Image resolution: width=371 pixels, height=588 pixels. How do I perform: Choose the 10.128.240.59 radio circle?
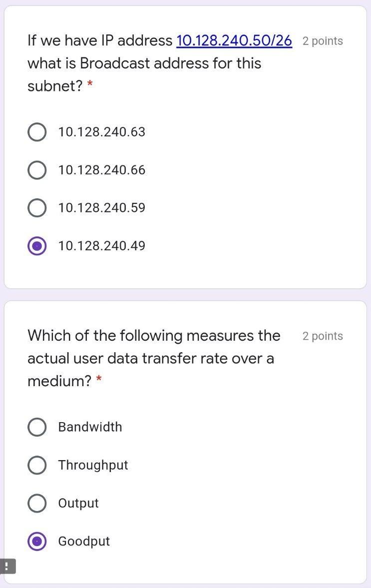click(x=37, y=208)
